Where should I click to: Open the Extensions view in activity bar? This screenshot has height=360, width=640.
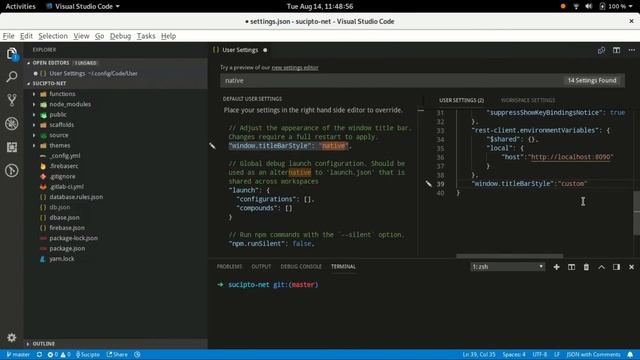tap(12, 147)
